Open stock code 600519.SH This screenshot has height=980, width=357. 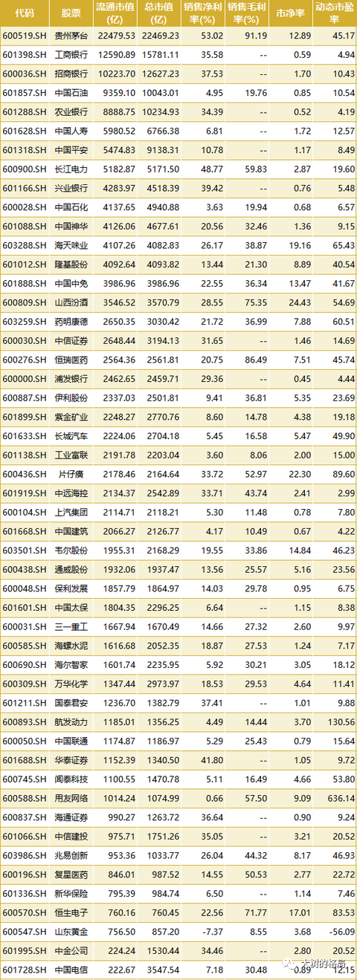coord(23,35)
